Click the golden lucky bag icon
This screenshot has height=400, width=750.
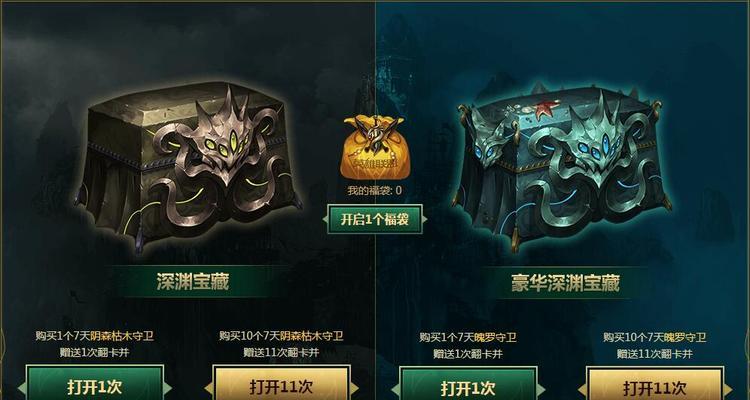coord(374,147)
